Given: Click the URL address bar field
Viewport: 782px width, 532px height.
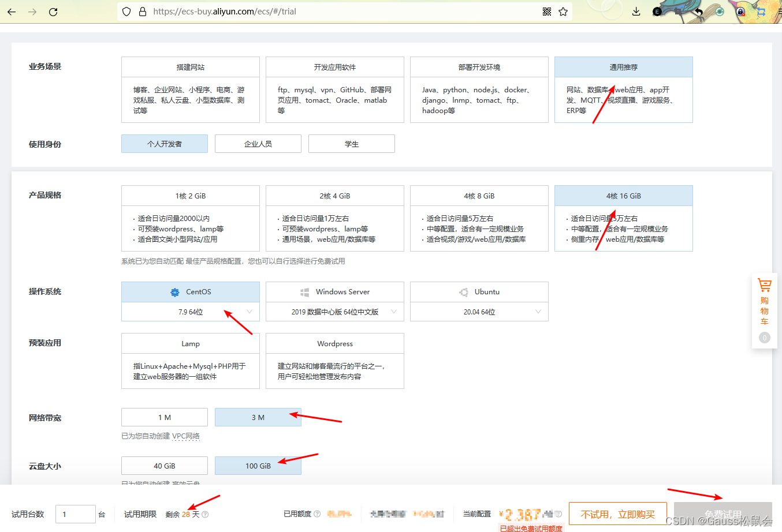Looking at the screenshot, I should click(345, 12).
